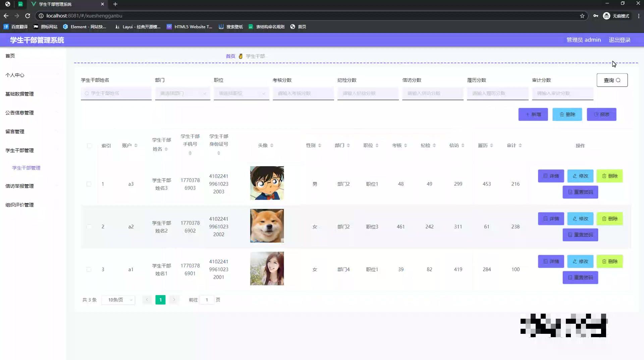Open the 部门 department dropdown
The image size is (644, 360).
point(182,93)
